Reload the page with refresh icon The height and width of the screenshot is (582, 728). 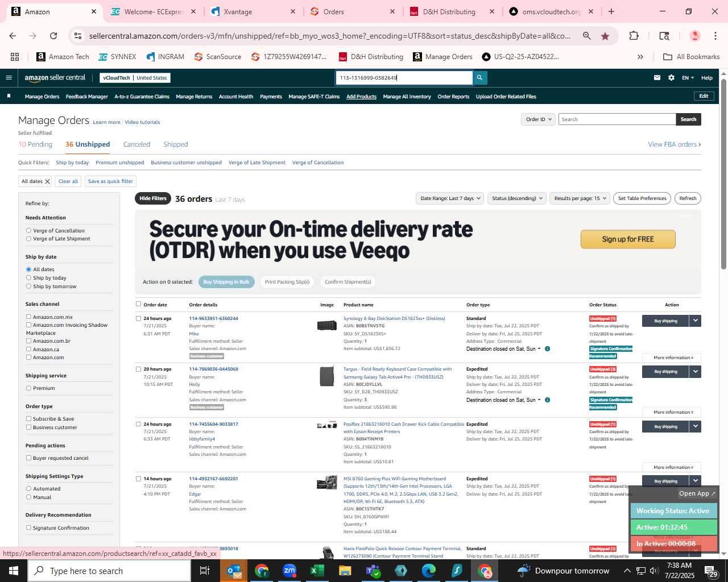click(x=53, y=36)
